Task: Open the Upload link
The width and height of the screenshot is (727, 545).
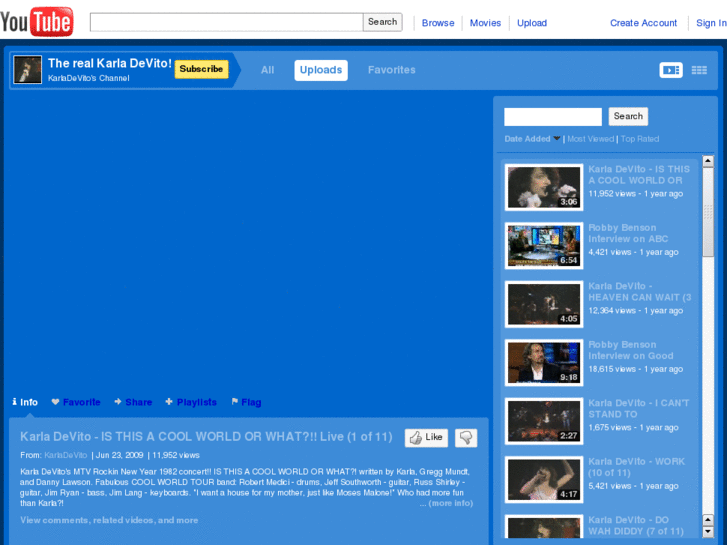Action: pos(532,23)
